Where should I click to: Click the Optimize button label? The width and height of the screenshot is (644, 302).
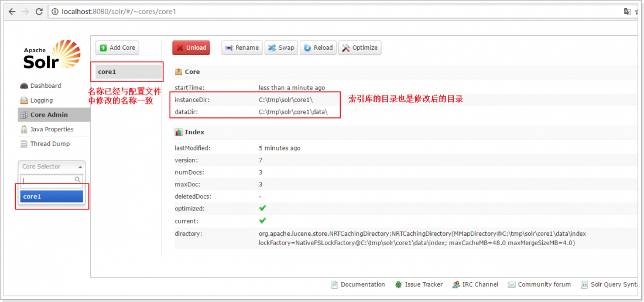tap(365, 47)
